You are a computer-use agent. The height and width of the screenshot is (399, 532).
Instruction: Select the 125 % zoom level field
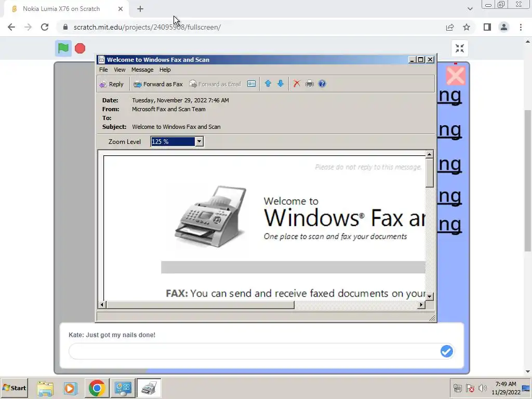point(172,141)
